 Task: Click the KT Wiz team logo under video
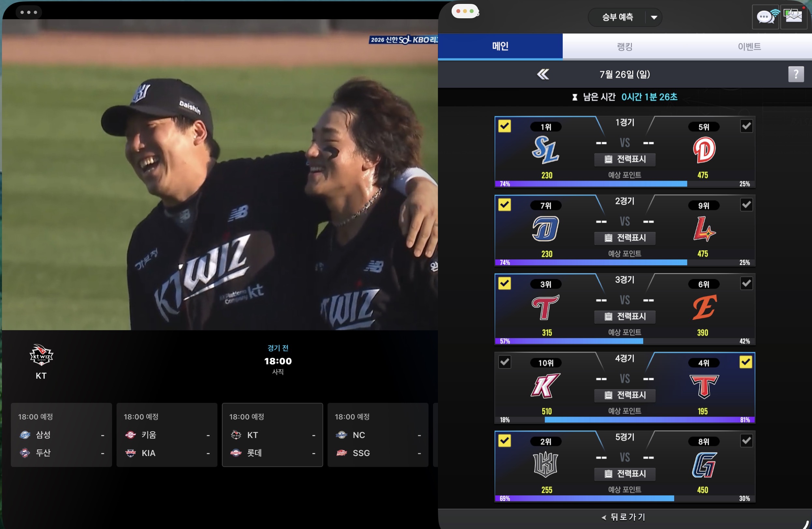(x=41, y=355)
